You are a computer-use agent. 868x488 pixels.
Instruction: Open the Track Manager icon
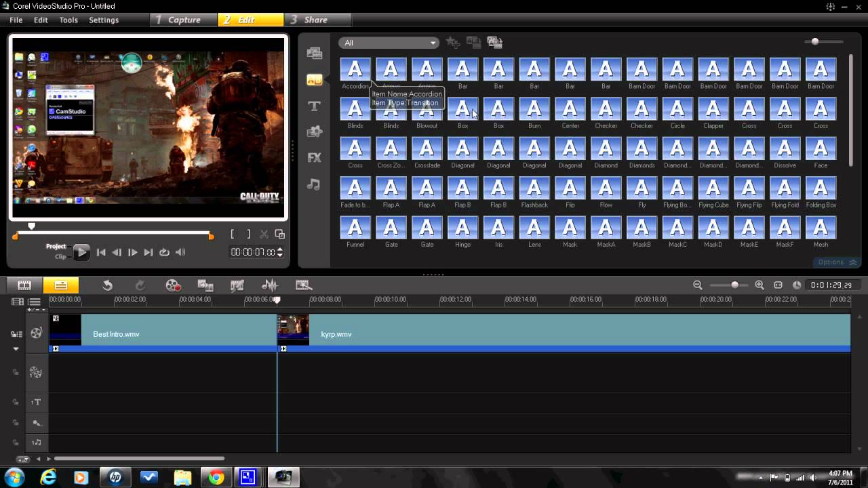(18, 302)
